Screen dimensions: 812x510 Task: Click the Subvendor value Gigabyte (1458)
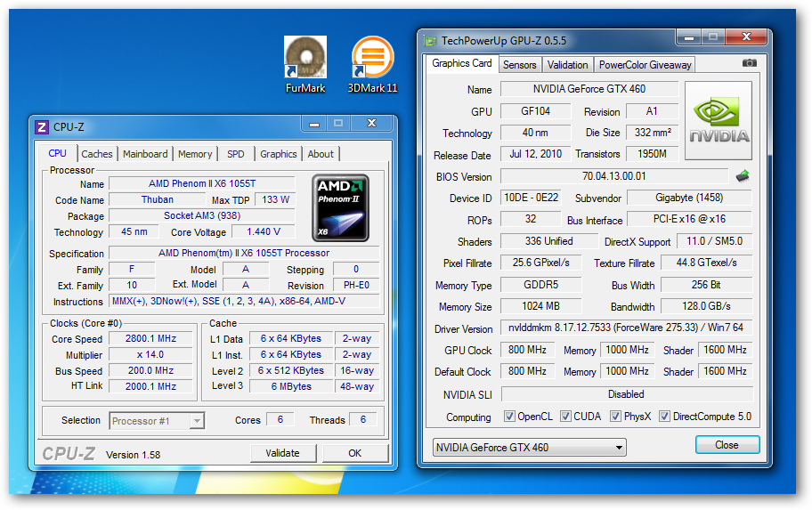[689, 198]
